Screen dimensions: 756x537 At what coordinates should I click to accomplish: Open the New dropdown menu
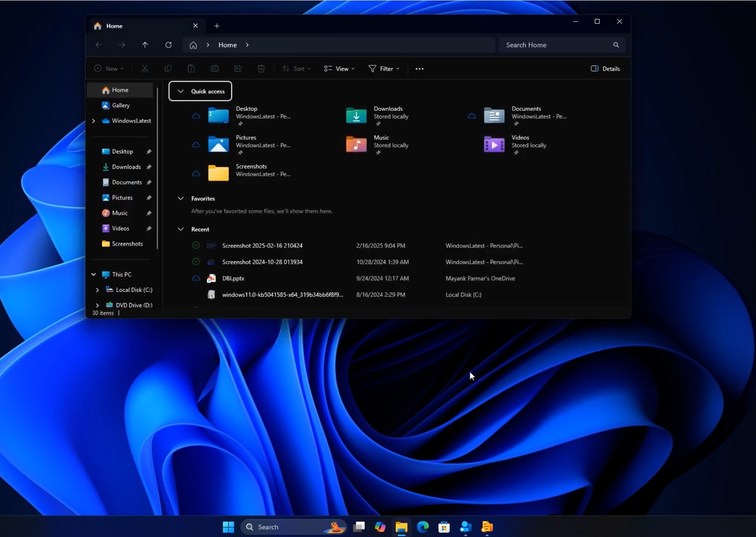pos(109,69)
